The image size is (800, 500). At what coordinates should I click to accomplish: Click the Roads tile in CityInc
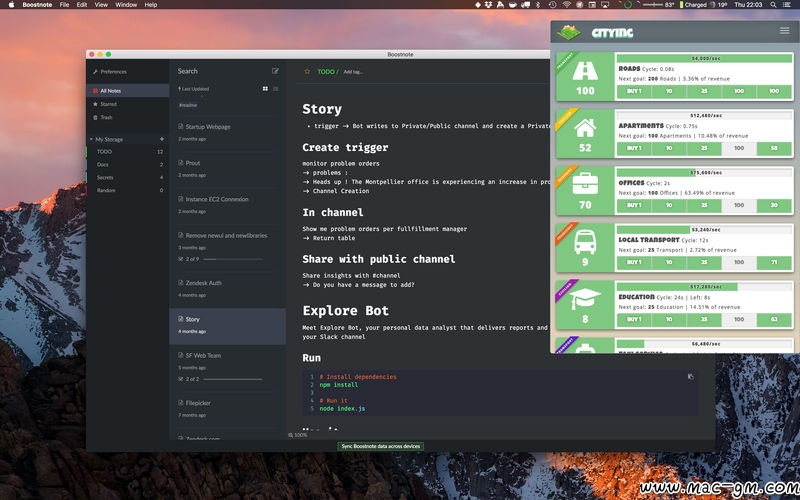(x=585, y=77)
